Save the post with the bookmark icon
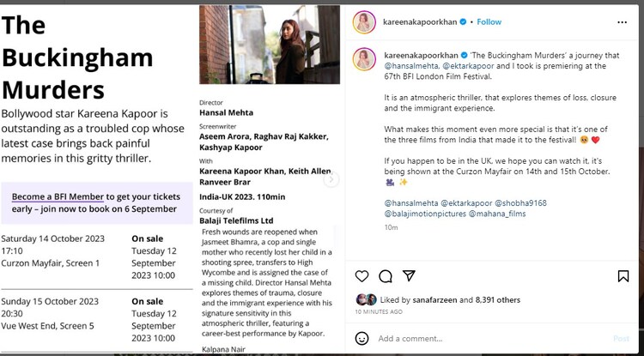The width and height of the screenshot is (644, 356). [623, 276]
